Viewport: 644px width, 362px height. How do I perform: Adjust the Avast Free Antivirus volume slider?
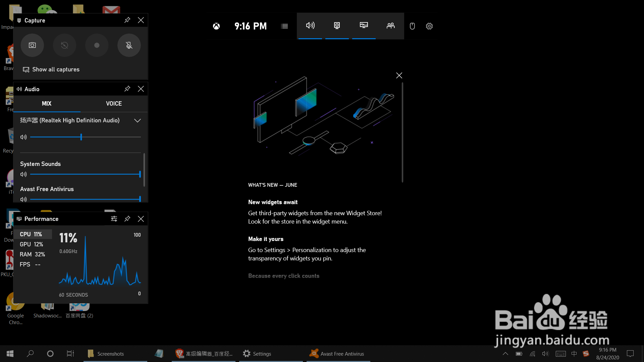tap(86, 199)
